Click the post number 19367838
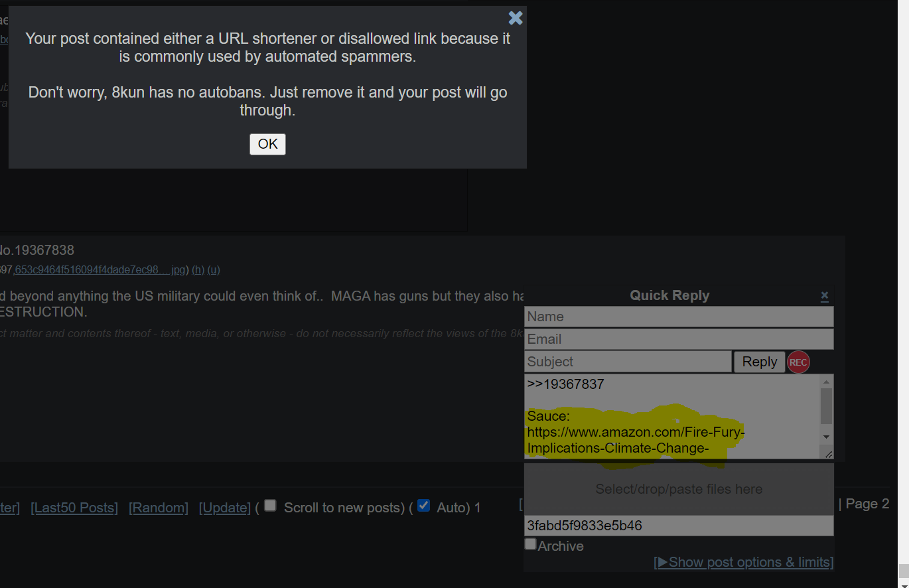This screenshot has width=909, height=588. pos(44,250)
